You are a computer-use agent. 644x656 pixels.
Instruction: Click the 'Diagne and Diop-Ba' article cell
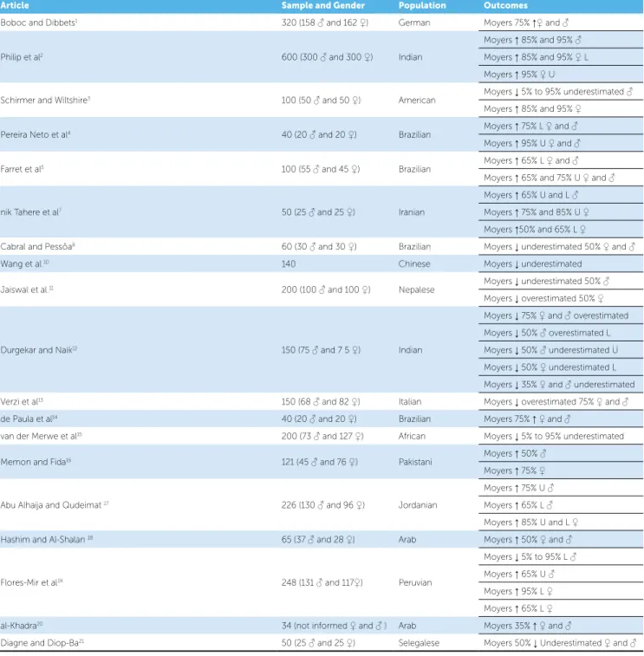pyautogui.click(x=42, y=643)
